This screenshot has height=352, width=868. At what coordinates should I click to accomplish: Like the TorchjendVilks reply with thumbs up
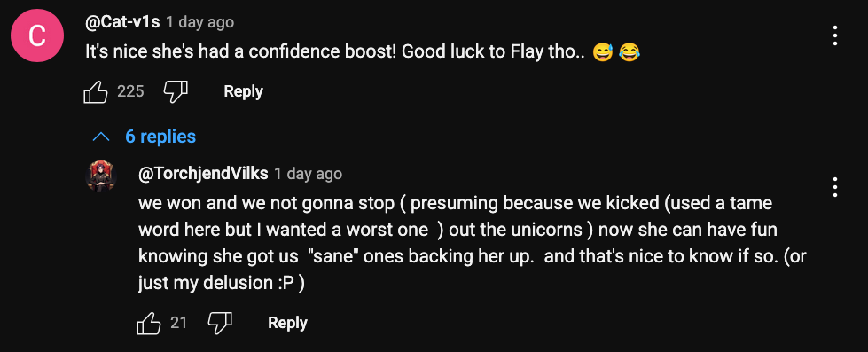tap(148, 324)
